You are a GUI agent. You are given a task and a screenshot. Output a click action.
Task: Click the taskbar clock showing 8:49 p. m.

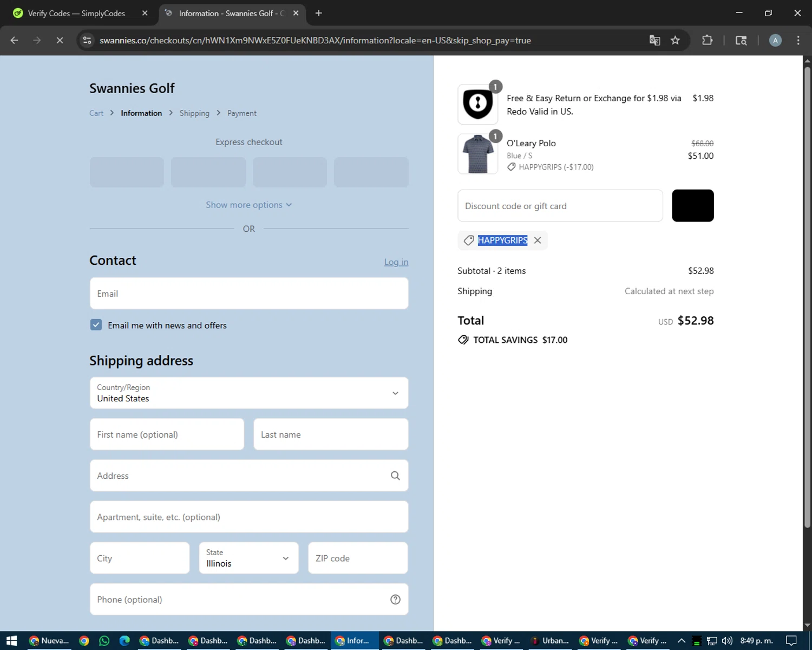pos(756,641)
